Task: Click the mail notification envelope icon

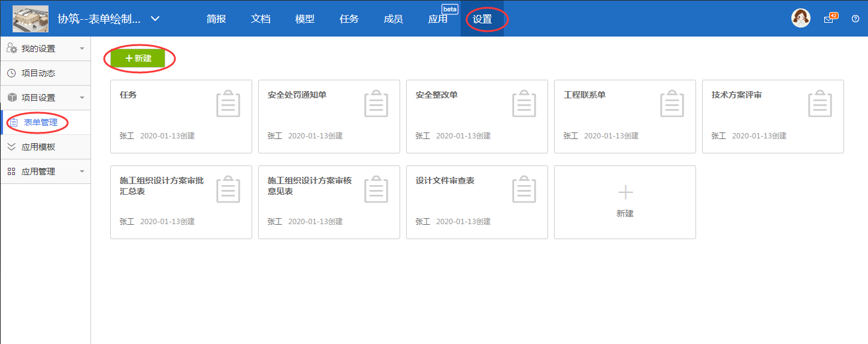Action: tap(829, 19)
